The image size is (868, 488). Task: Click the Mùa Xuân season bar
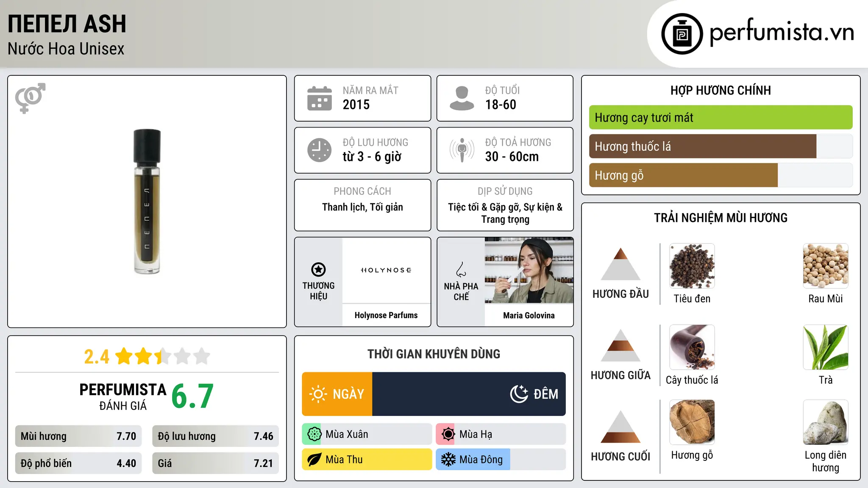click(367, 434)
